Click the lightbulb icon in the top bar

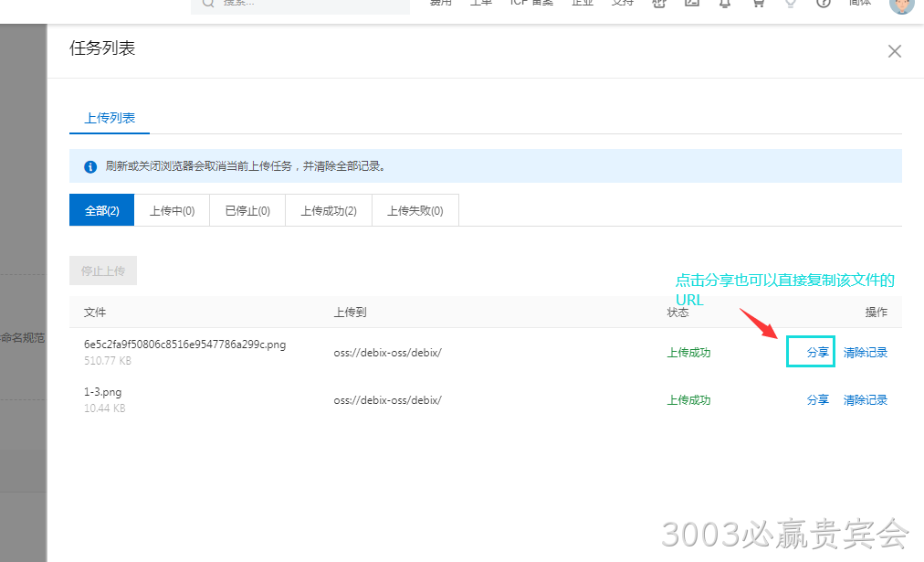(791, 3)
